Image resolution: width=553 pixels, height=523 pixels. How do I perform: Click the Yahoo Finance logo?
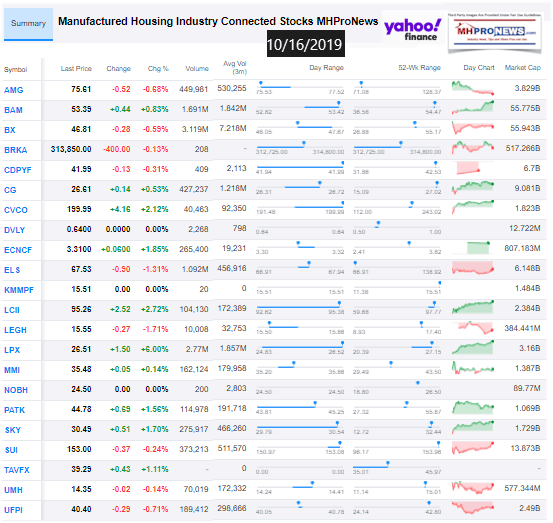(413, 30)
